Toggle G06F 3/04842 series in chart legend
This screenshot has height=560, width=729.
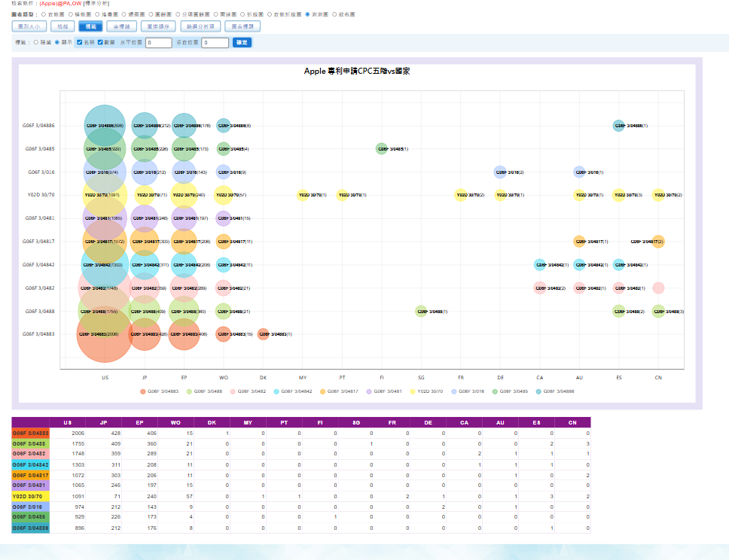pos(293,391)
